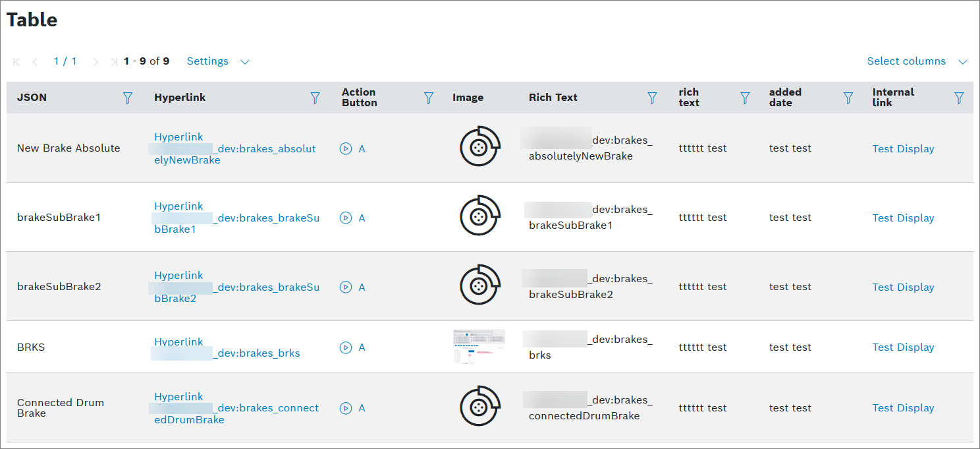Open the Select columns dropdown

coord(916,61)
